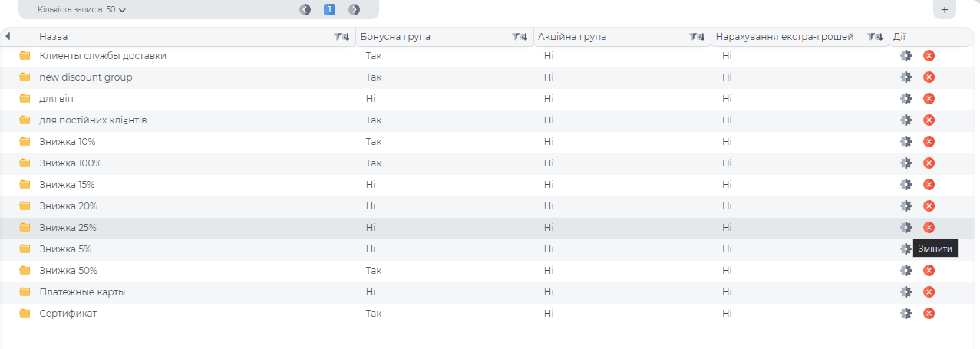Open the Кількість записів 50 dropdown
980x349 pixels.
[x=82, y=9]
